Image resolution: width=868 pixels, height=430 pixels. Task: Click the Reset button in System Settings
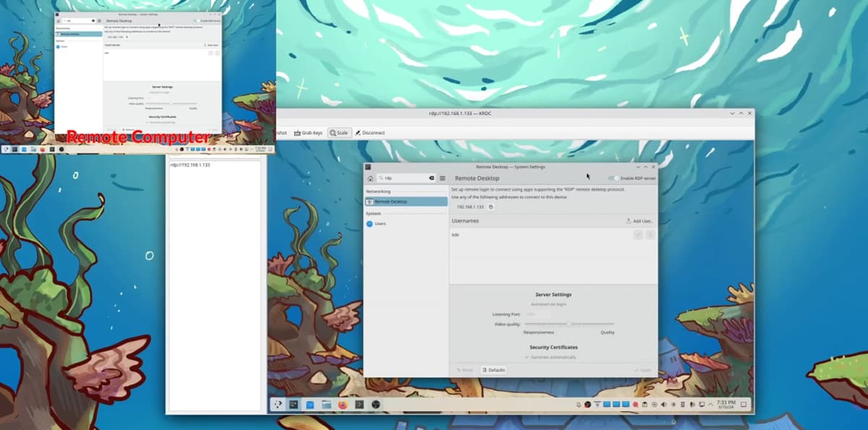tap(464, 370)
